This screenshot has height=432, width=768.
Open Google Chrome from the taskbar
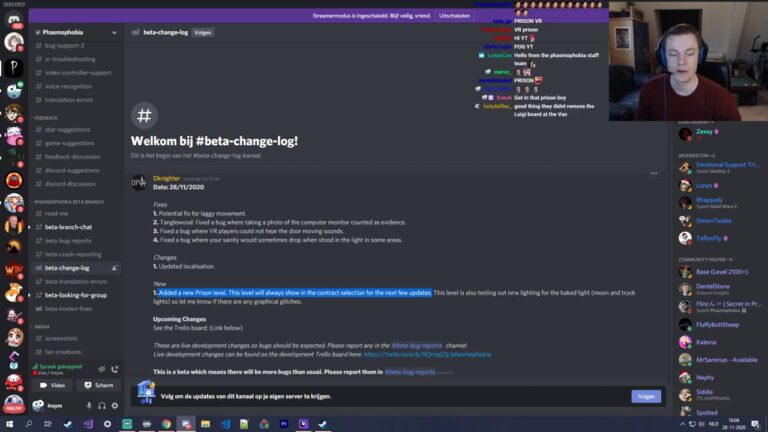(166, 424)
